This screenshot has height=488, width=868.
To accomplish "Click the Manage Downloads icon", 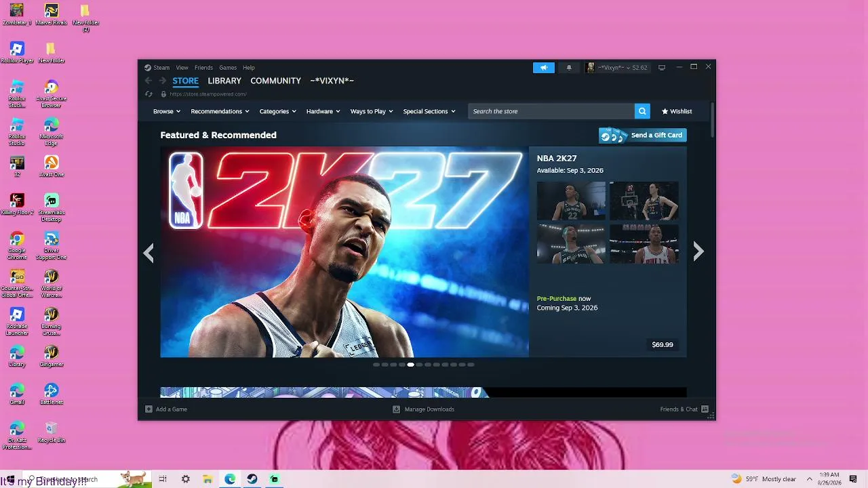I will pos(397,409).
